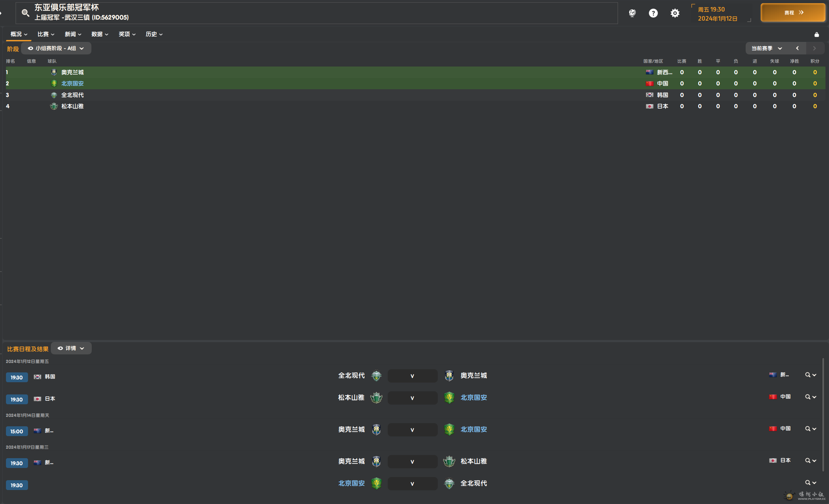Click the Matsumoto Yamaga badge in the standings table
Viewport: 829px width, 504px height.
coord(54,106)
